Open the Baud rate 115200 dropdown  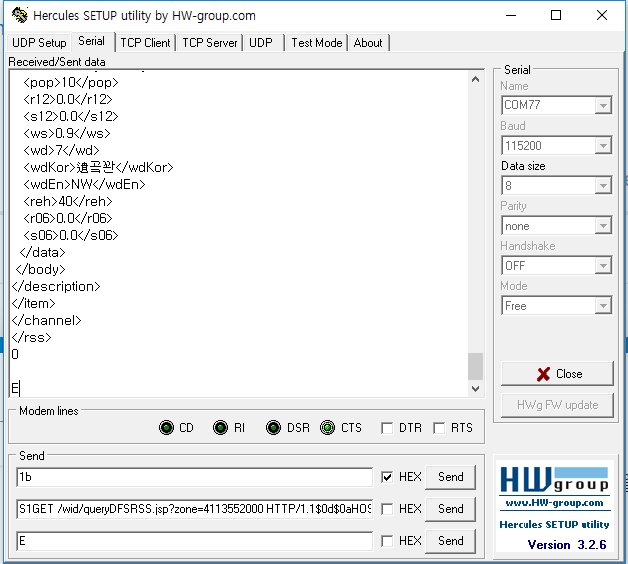click(x=603, y=145)
